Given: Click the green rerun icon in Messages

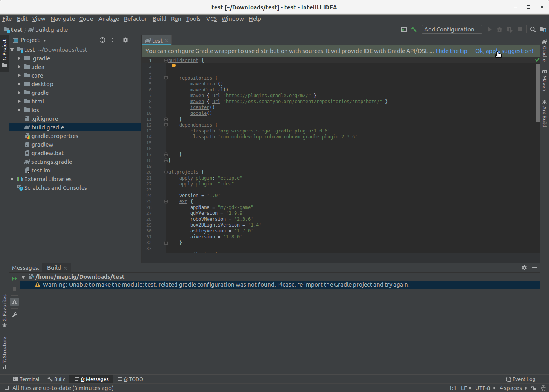Looking at the screenshot, I should click(x=15, y=279).
